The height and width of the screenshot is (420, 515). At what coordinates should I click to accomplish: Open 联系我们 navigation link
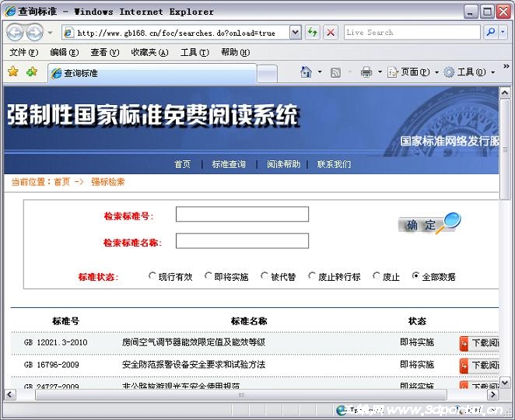point(334,164)
